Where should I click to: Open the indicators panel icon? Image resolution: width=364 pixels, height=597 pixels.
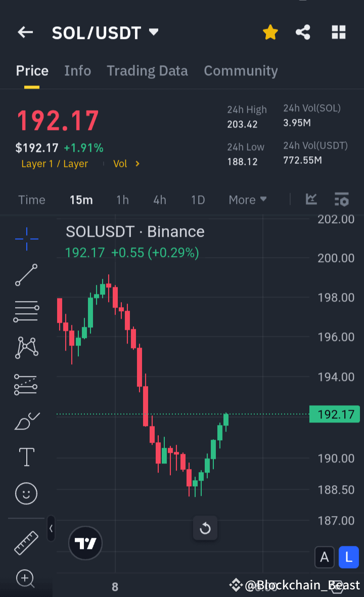click(x=311, y=199)
